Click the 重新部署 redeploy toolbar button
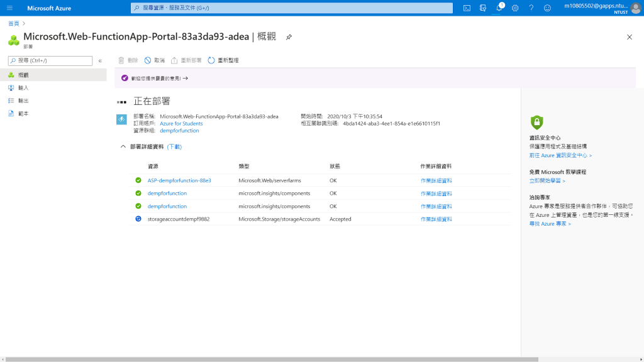 tap(186, 60)
